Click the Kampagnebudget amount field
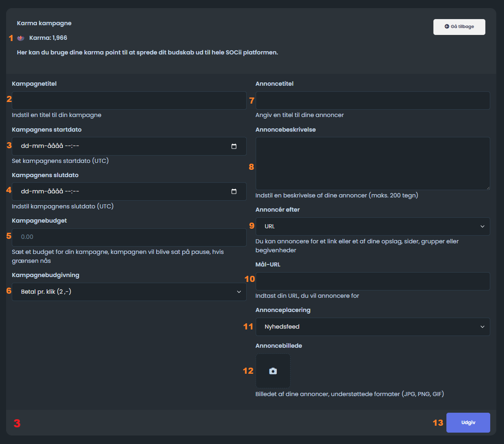Viewport: 504px width, 444px height. [x=129, y=237]
